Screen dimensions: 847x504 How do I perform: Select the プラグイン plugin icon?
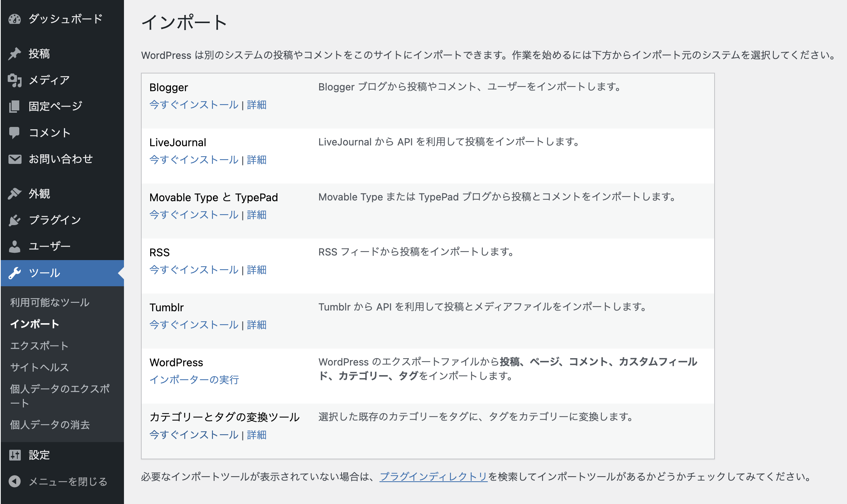(x=15, y=220)
